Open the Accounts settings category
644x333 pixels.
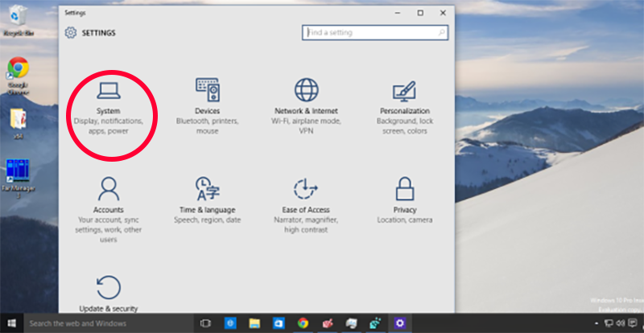coord(109,209)
